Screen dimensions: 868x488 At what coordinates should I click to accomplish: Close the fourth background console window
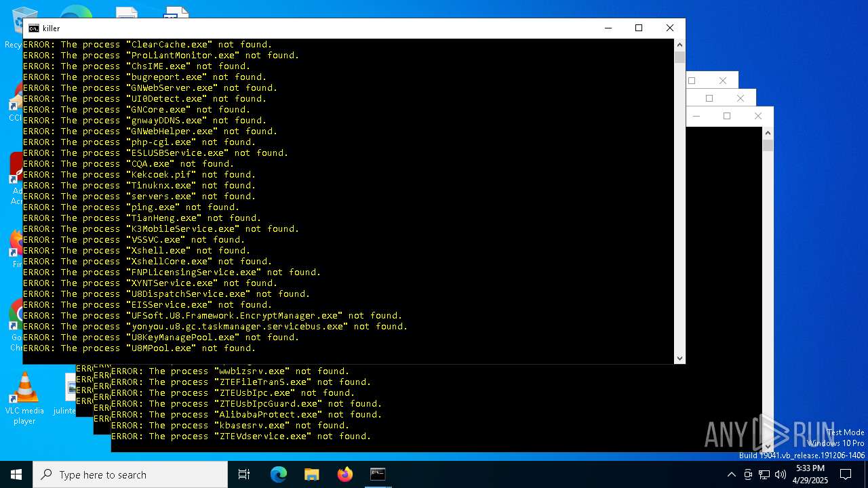[758, 116]
